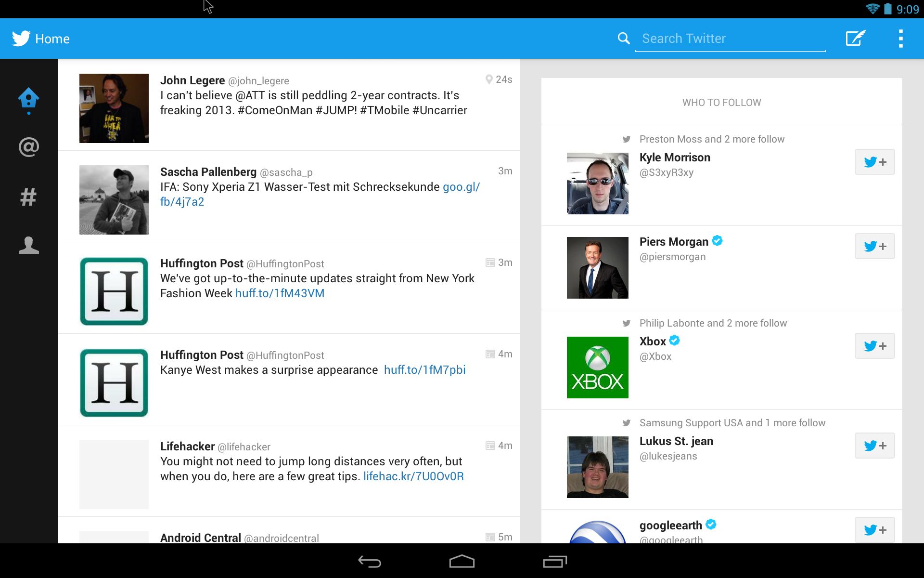The image size is (924, 578).
Task: Open John Legere's profile picture
Action: (x=114, y=108)
